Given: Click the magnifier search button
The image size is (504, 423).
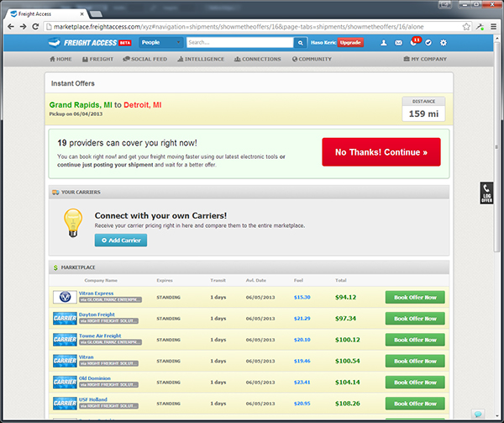Looking at the screenshot, I should pos(300,43).
